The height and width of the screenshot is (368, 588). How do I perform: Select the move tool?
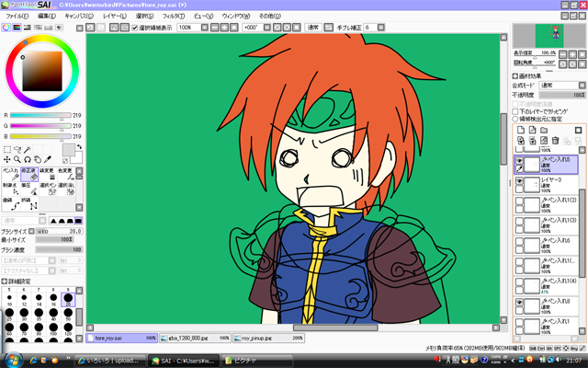pos(6,159)
